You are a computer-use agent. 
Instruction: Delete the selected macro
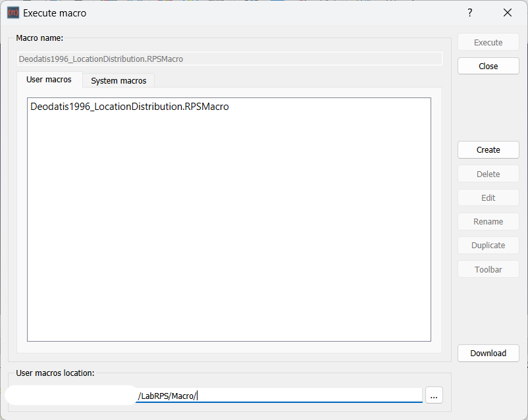point(488,174)
